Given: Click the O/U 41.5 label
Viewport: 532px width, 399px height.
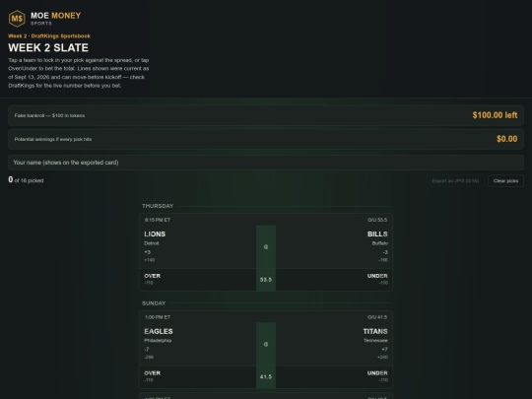Looking at the screenshot, I should coord(377,317).
